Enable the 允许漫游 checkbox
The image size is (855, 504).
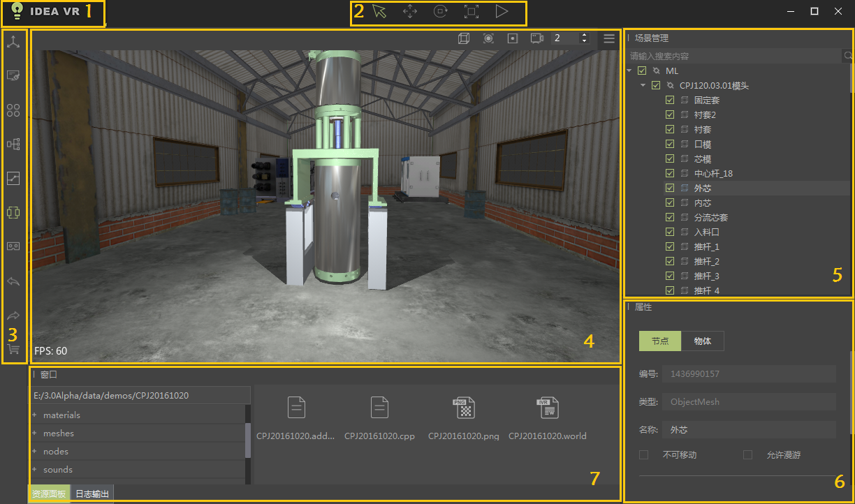(x=748, y=454)
